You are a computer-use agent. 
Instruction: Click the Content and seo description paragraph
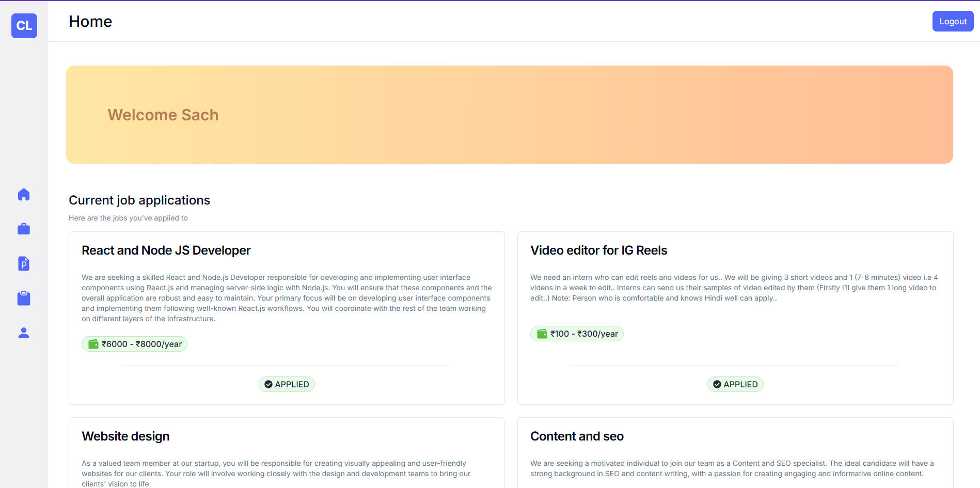pyautogui.click(x=732, y=468)
